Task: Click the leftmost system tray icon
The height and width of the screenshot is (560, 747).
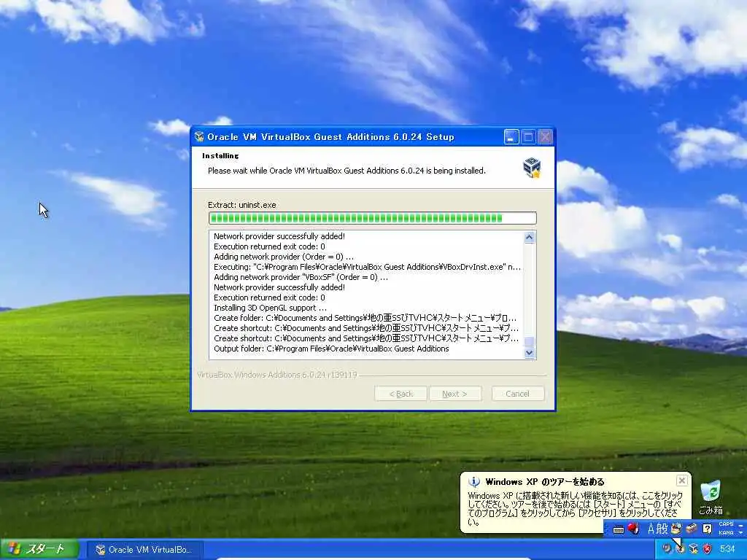Action: point(667,549)
